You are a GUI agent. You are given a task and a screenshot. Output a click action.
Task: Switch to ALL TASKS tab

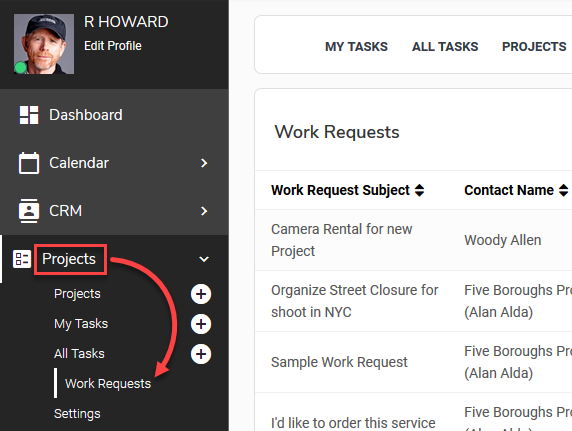tap(445, 47)
